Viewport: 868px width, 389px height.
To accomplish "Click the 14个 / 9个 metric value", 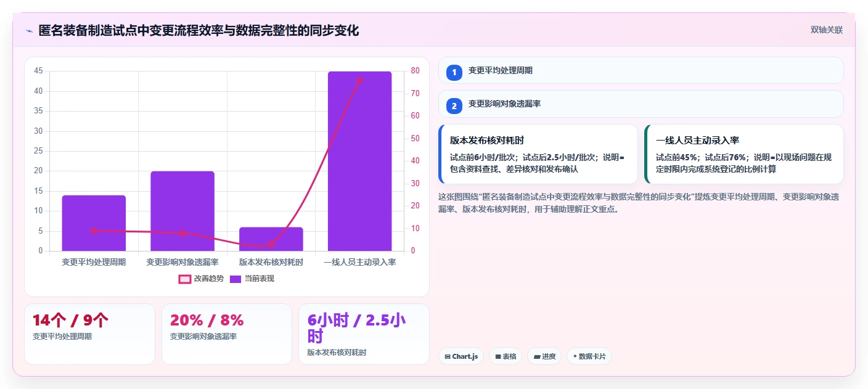I will coord(71,320).
